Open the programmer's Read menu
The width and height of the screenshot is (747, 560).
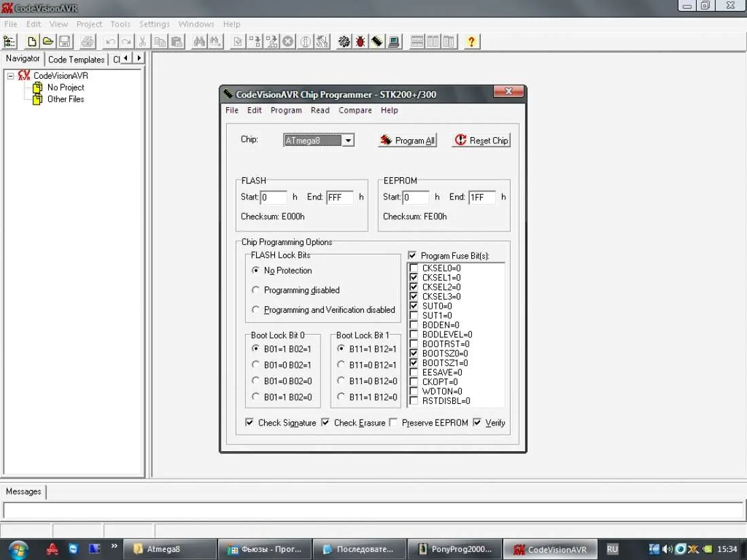320,110
